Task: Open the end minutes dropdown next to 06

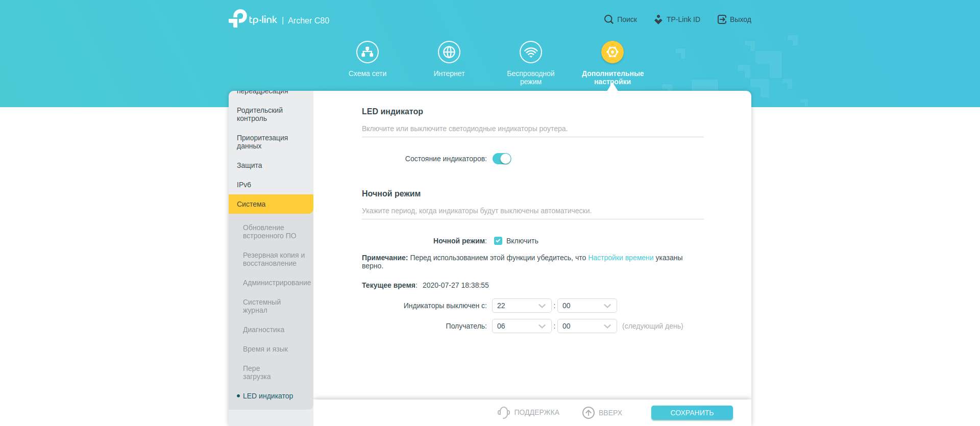Action: 586,326
